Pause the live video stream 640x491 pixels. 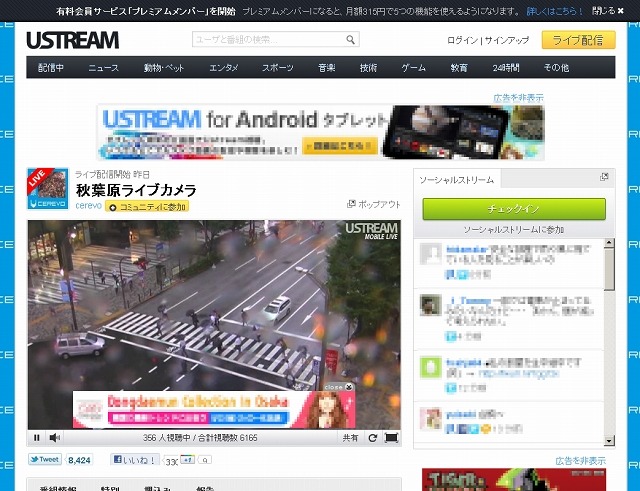pos(37,438)
